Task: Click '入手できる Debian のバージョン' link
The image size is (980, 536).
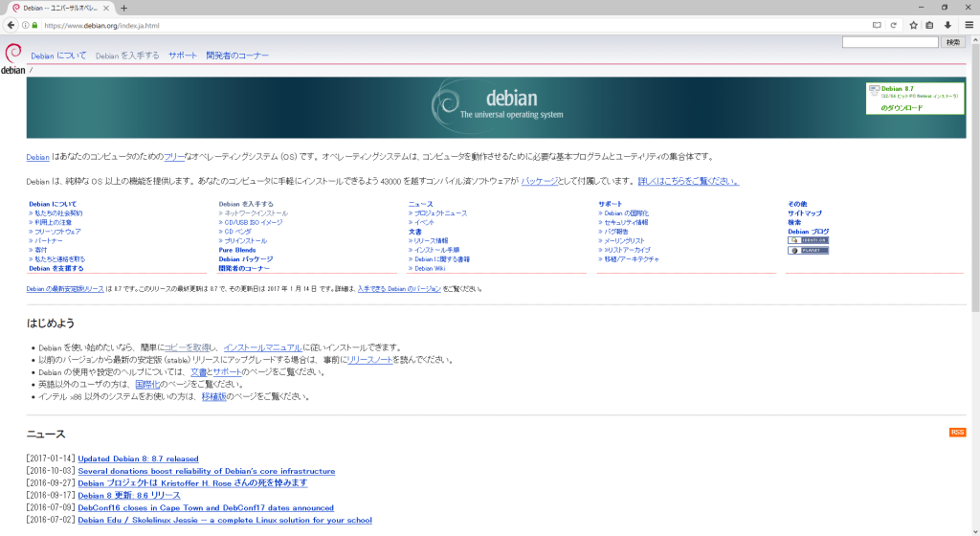Action: (399, 289)
